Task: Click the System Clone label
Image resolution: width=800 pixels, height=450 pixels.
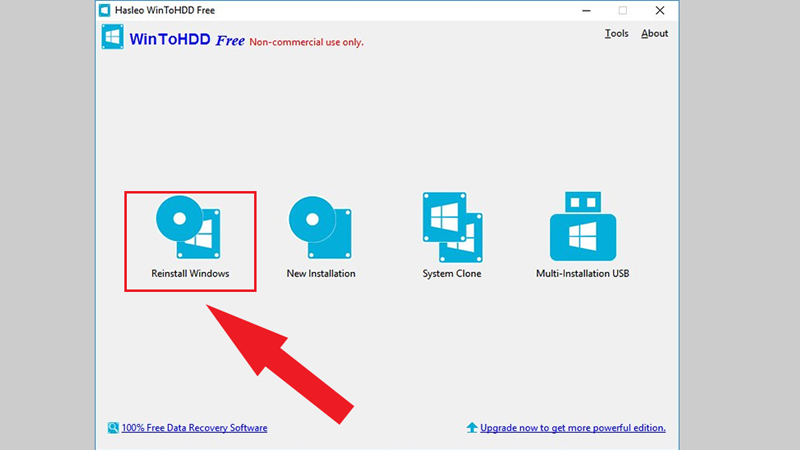Action: [x=452, y=273]
